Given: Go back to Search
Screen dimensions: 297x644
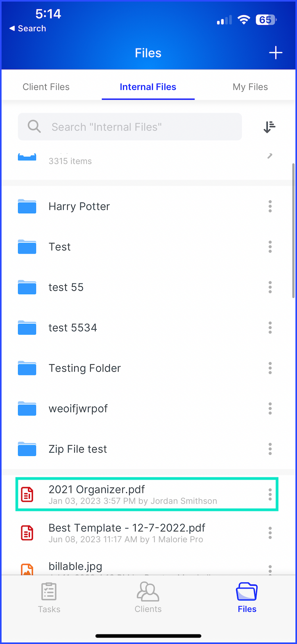Looking at the screenshot, I should [x=27, y=29].
